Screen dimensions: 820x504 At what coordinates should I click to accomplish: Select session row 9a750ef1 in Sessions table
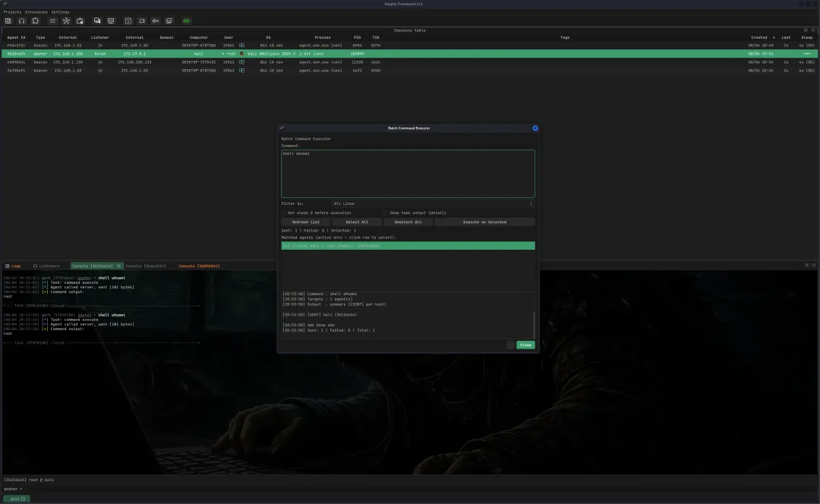[x=410, y=71]
